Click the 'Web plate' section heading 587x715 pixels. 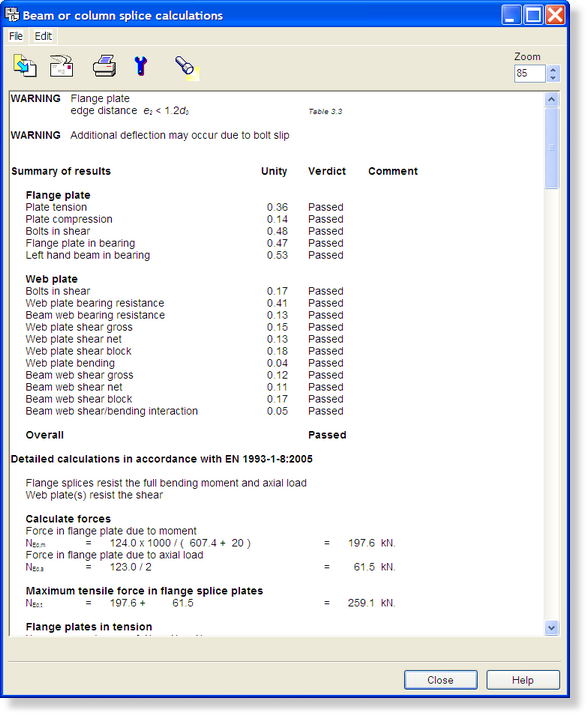pos(52,279)
